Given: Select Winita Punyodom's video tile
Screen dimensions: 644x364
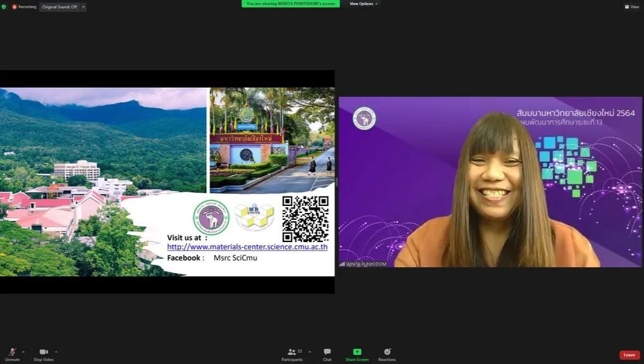Looking at the screenshot, I should (x=490, y=182).
